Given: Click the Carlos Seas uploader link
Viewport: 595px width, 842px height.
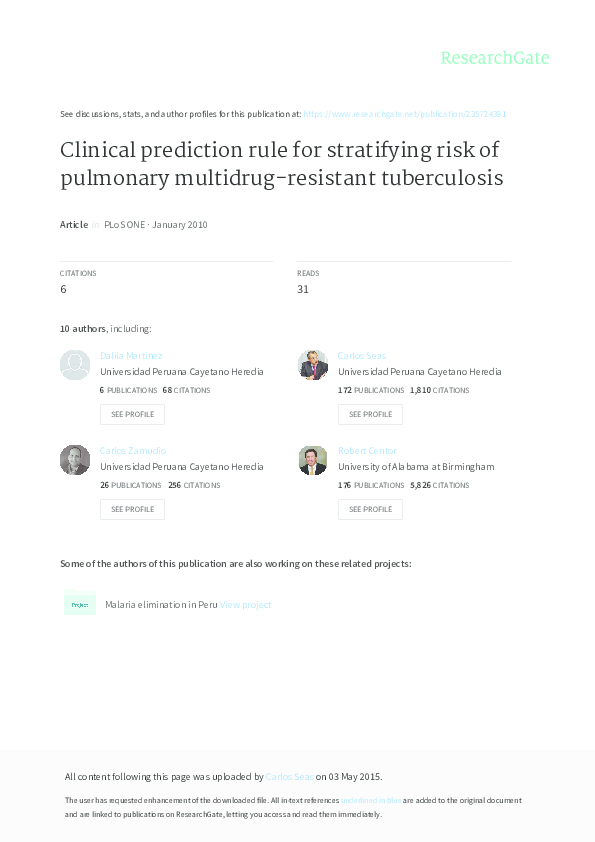Looking at the screenshot, I should (288, 776).
